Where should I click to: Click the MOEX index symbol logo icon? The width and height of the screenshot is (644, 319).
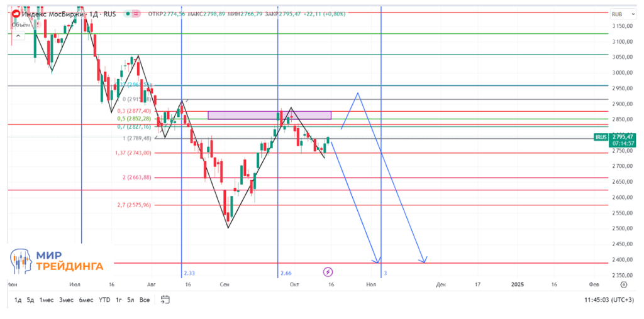click(14, 13)
